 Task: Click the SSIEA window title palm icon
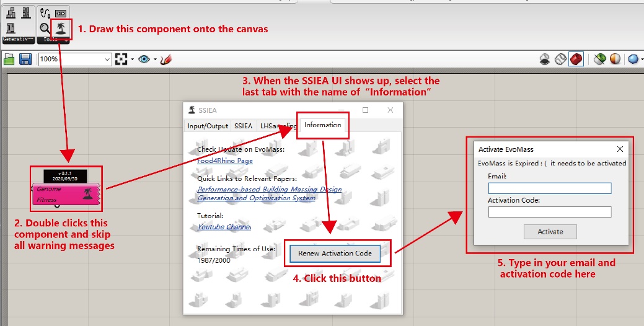pos(192,110)
